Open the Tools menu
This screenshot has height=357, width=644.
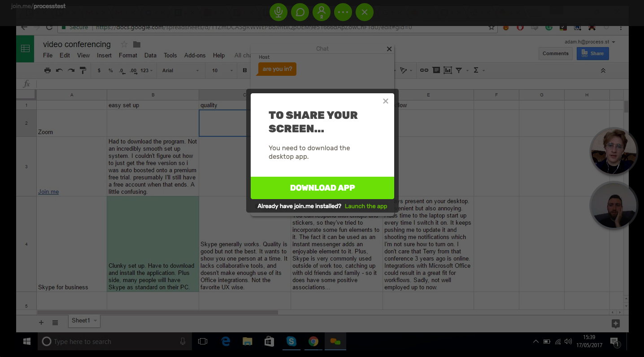click(x=170, y=55)
